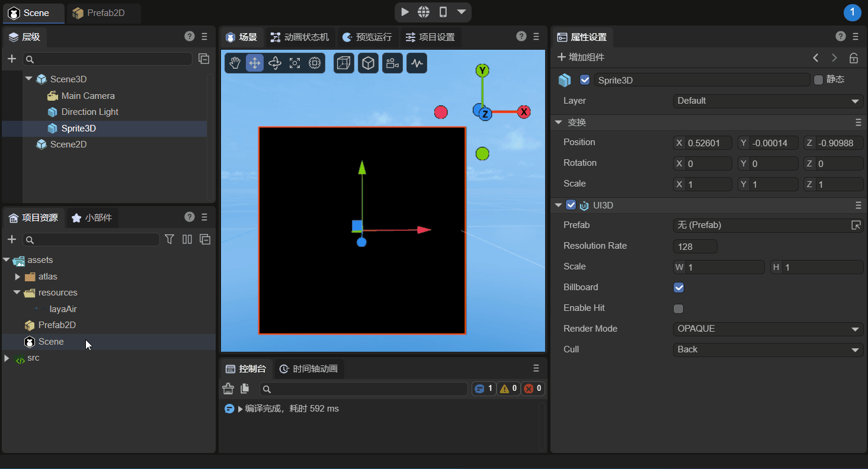Image resolution: width=868 pixels, height=469 pixels.
Task: Click the filter icon in project assets panel
Action: point(169,239)
